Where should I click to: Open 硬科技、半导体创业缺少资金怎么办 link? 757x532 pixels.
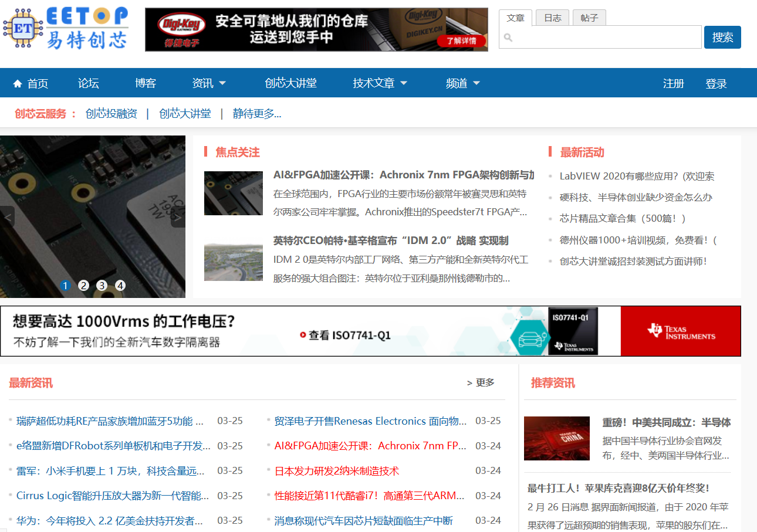point(636,197)
